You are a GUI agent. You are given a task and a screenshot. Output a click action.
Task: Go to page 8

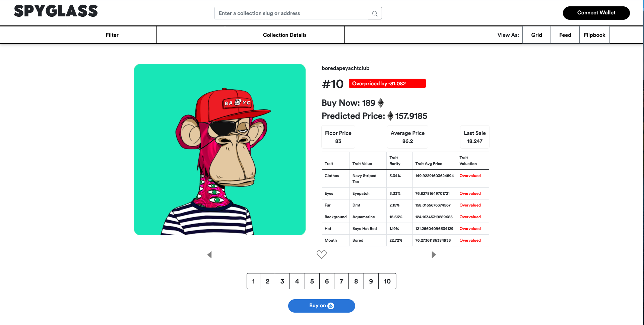pos(356,281)
